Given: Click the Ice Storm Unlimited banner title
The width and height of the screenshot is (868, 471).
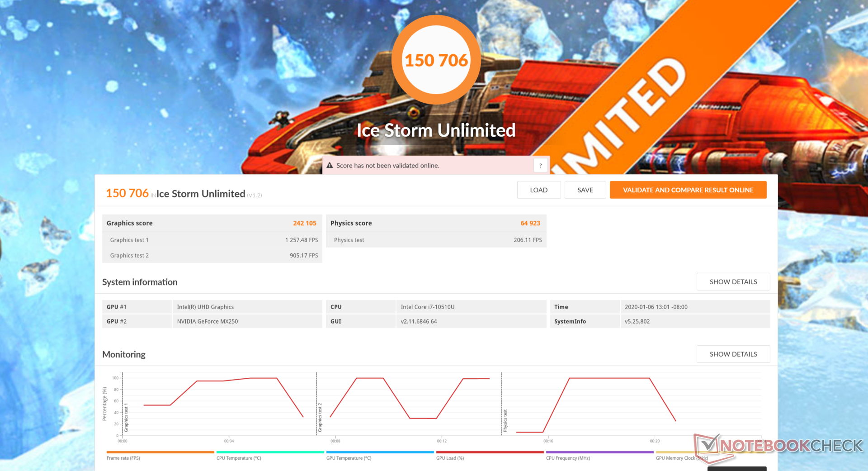Looking at the screenshot, I should [x=436, y=130].
